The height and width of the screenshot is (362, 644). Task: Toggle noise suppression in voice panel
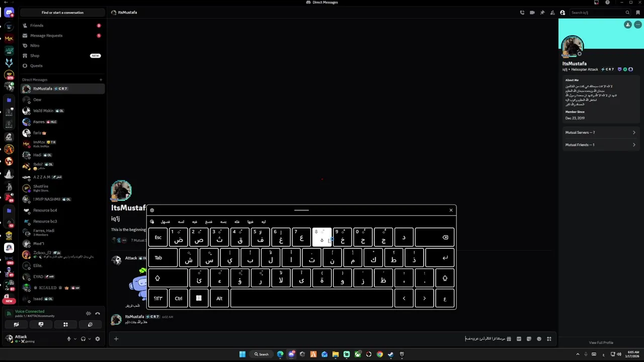89,314
